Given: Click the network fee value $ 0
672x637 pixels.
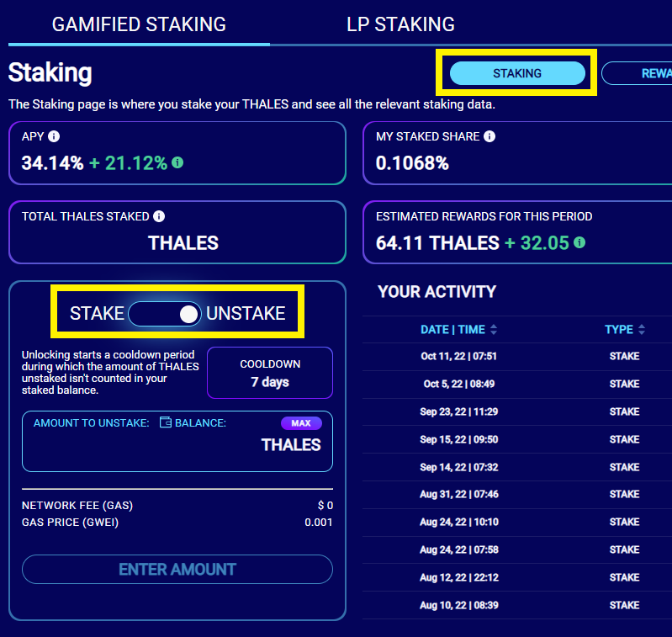Looking at the screenshot, I should (325, 506).
